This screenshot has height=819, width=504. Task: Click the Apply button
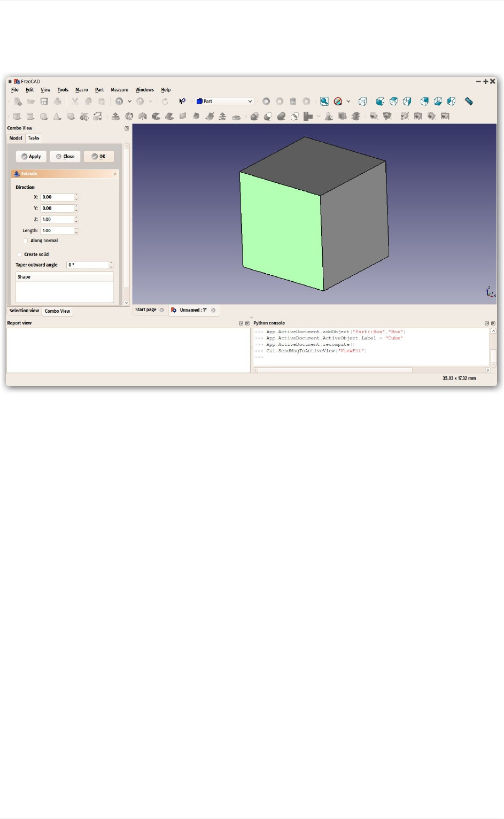coord(31,156)
